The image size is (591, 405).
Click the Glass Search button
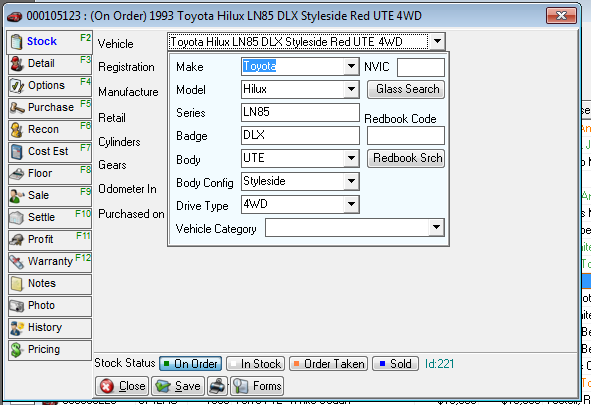click(x=406, y=90)
